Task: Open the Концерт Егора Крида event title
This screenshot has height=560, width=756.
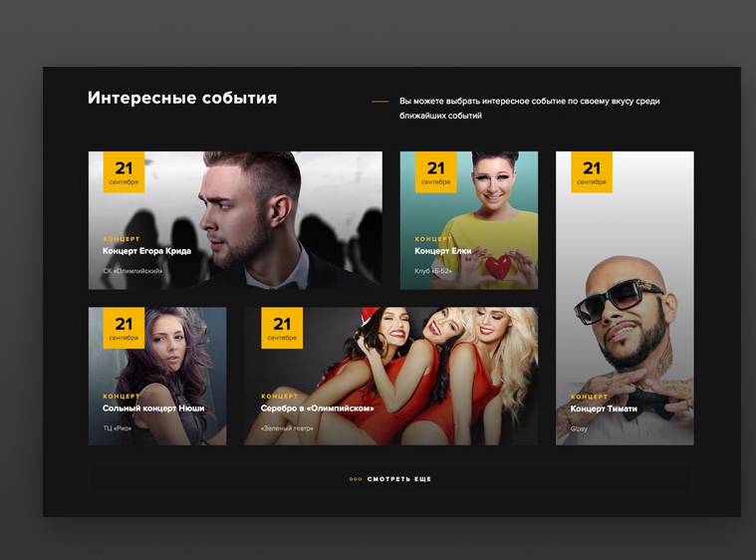Action: coord(146,251)
